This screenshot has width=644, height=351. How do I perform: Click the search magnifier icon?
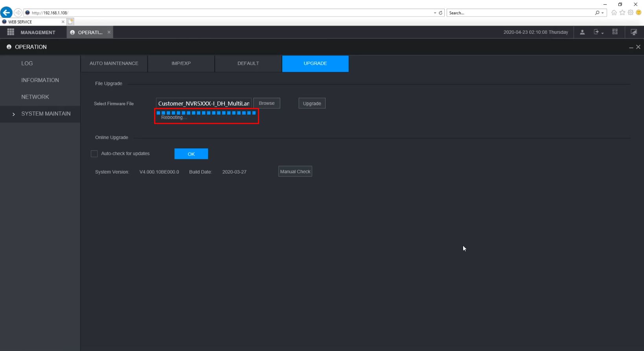597,13
